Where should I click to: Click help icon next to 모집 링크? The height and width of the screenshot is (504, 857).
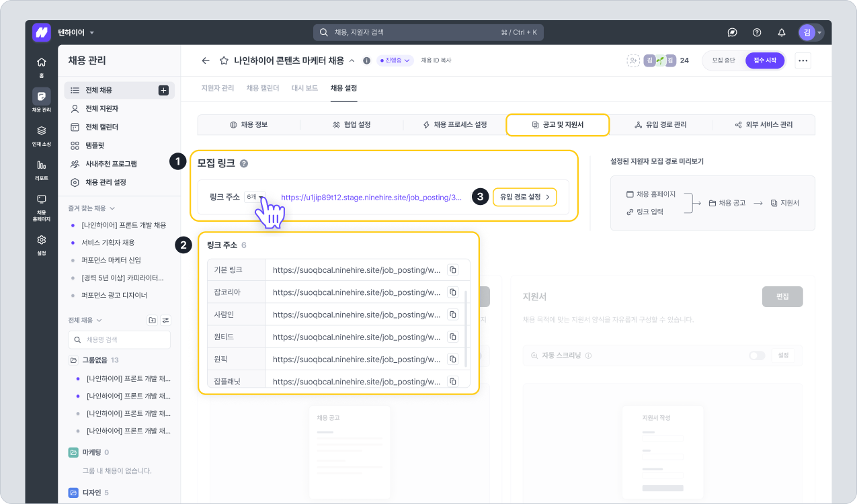(x=244, y=163)
